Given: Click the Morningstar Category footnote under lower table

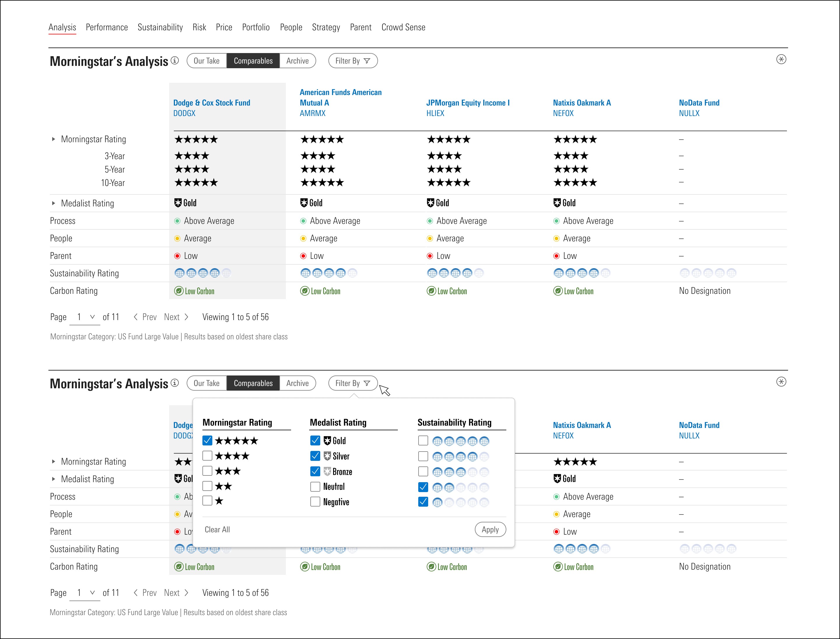Looking at the screenshot, I should click(168, 612).
